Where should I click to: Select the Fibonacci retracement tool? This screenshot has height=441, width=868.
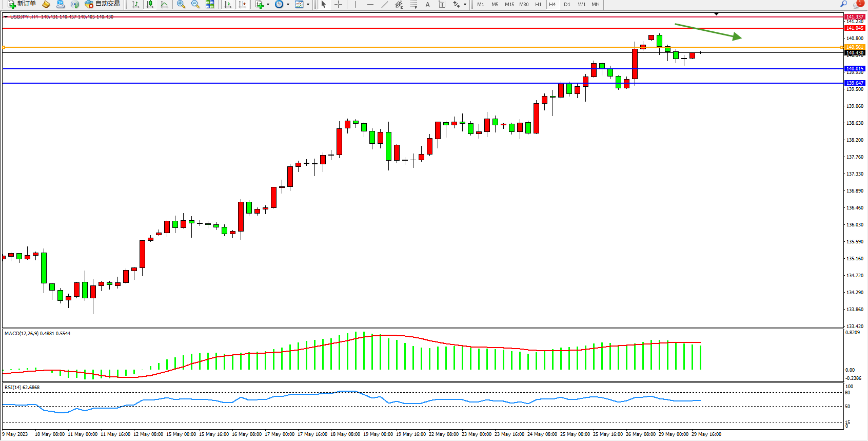point(413,4)
